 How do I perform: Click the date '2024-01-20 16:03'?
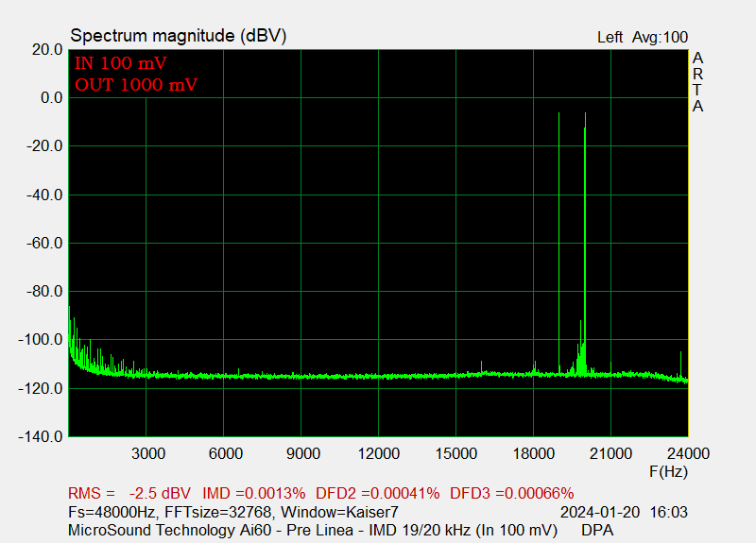pos(624,512)
